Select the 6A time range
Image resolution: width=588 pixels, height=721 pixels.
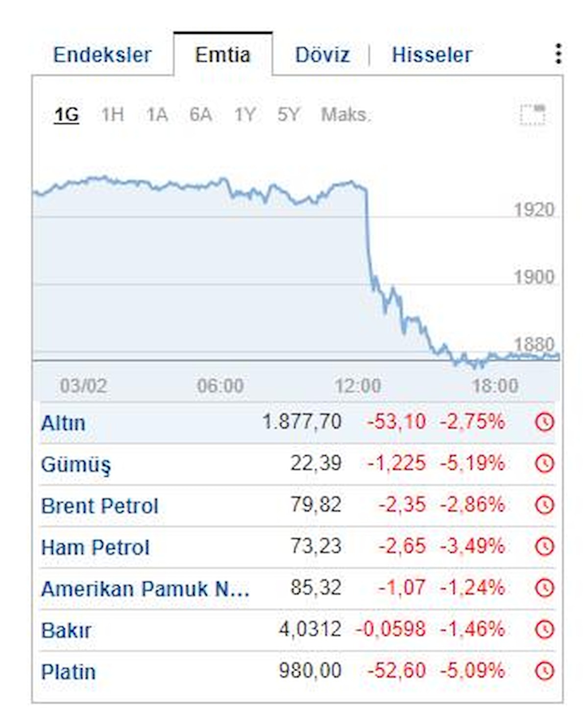200,115
